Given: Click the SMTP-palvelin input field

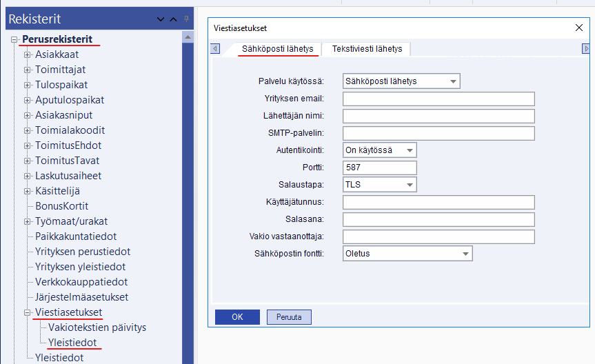Looking at the screenshot, I should tap(438, 133).
